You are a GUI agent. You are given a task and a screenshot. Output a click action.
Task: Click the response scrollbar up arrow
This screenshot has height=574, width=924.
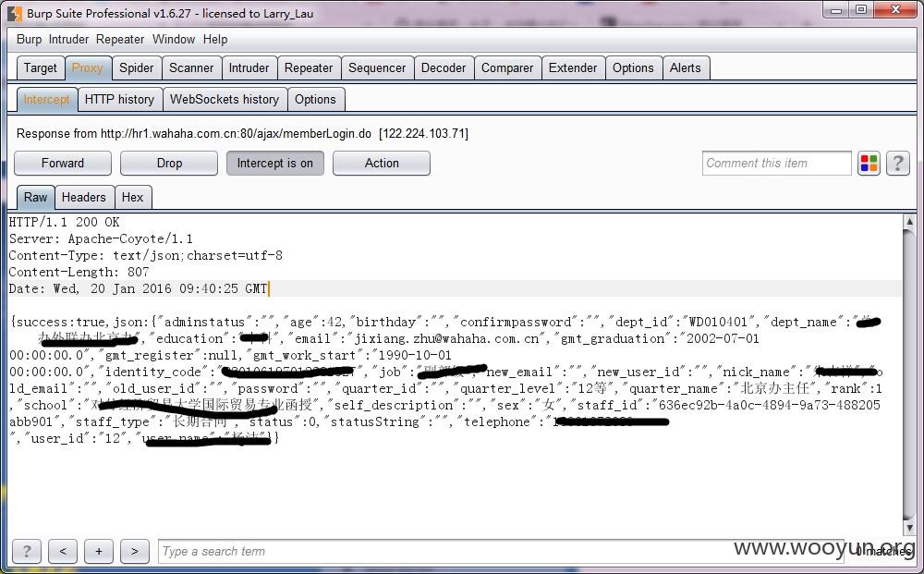[909, 222]
